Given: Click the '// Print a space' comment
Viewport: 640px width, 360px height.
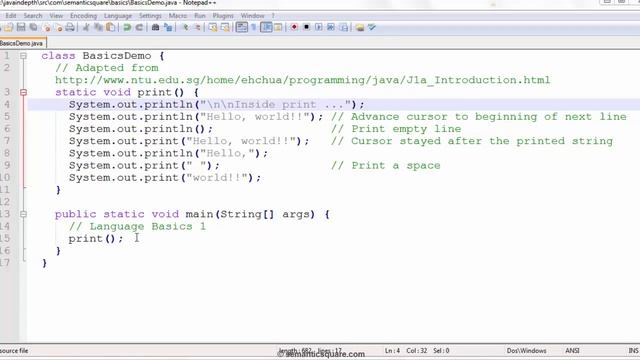Looking at the screenshot, I should 386,166.
